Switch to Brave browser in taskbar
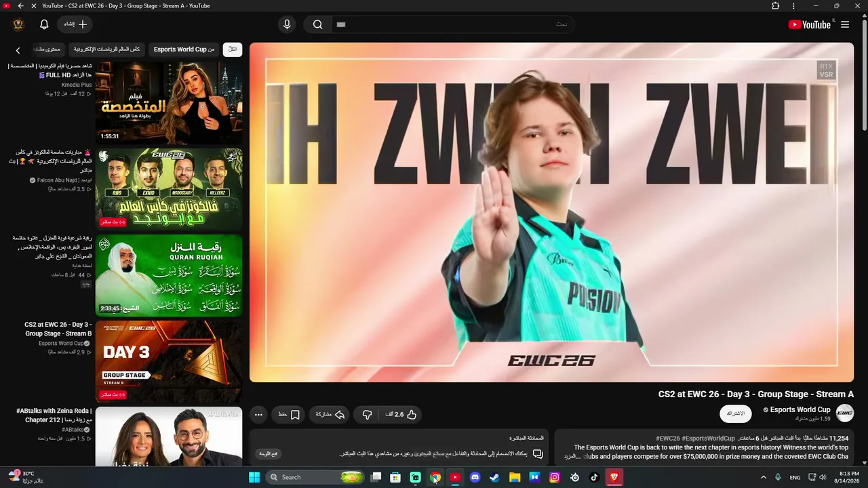Screen dimensions: 868x488 coord(614,477)
